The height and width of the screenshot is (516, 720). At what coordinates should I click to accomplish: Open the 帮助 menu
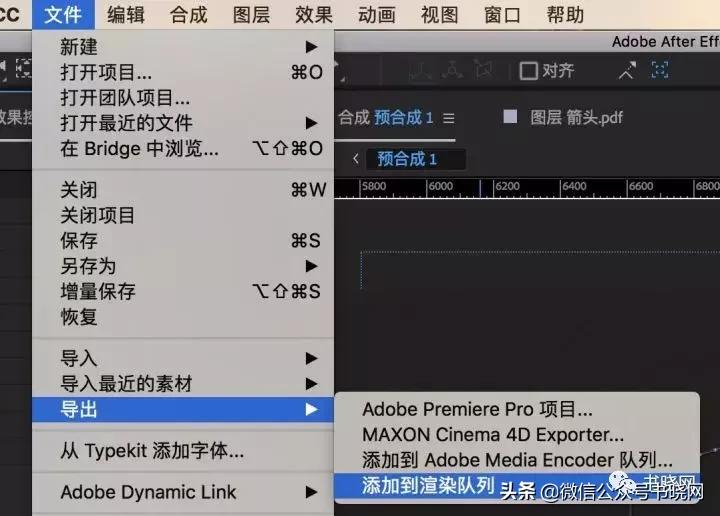pos(565,15)
